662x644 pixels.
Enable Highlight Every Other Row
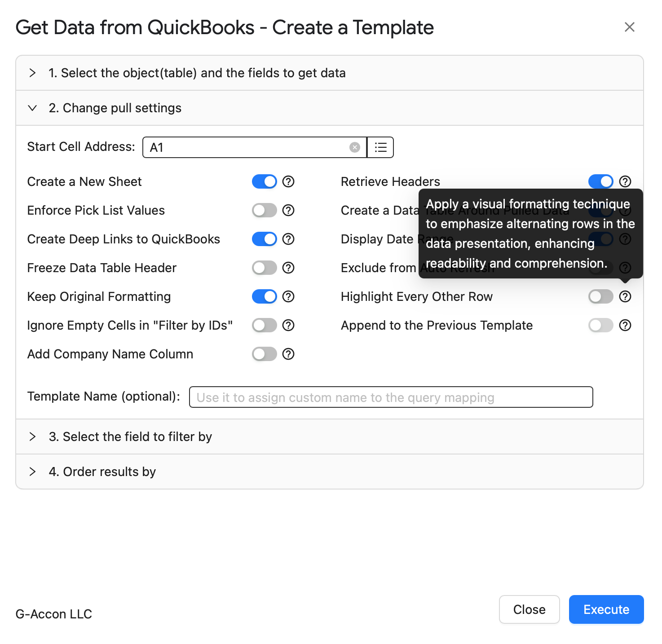(x=601, y=296)
